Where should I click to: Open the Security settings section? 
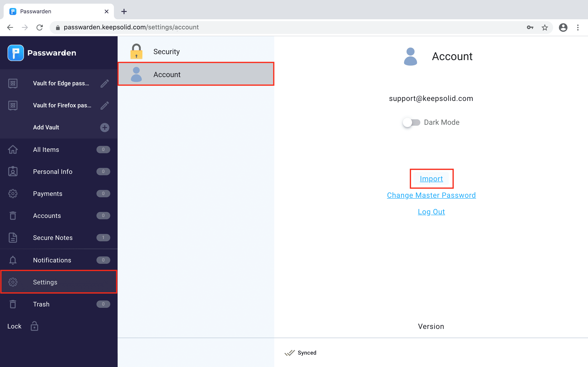click(x=166, y=51)
